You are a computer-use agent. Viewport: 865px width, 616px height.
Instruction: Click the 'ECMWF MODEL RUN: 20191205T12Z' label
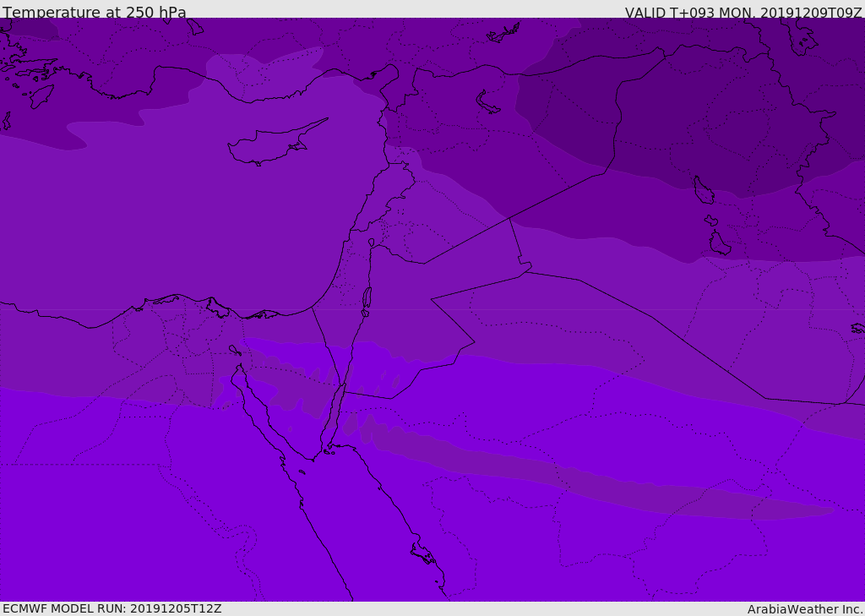coord(112,608)
